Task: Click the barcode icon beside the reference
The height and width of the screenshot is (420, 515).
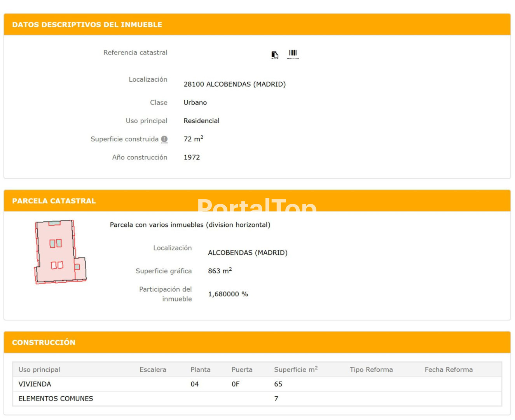Action: 293,53
